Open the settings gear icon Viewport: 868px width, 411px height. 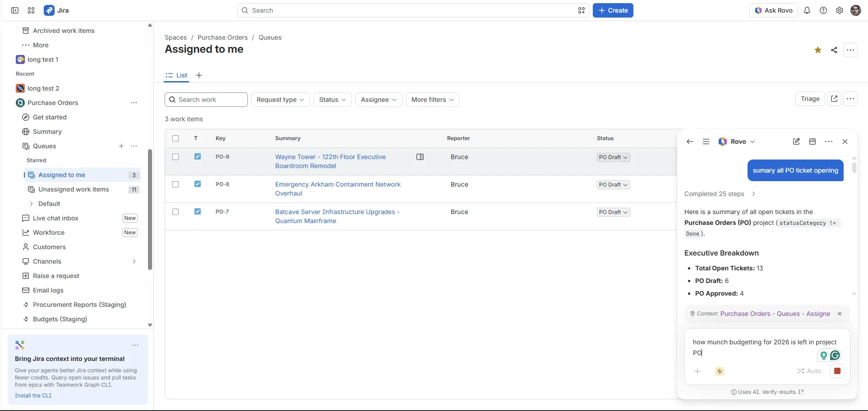click(840, 10)
